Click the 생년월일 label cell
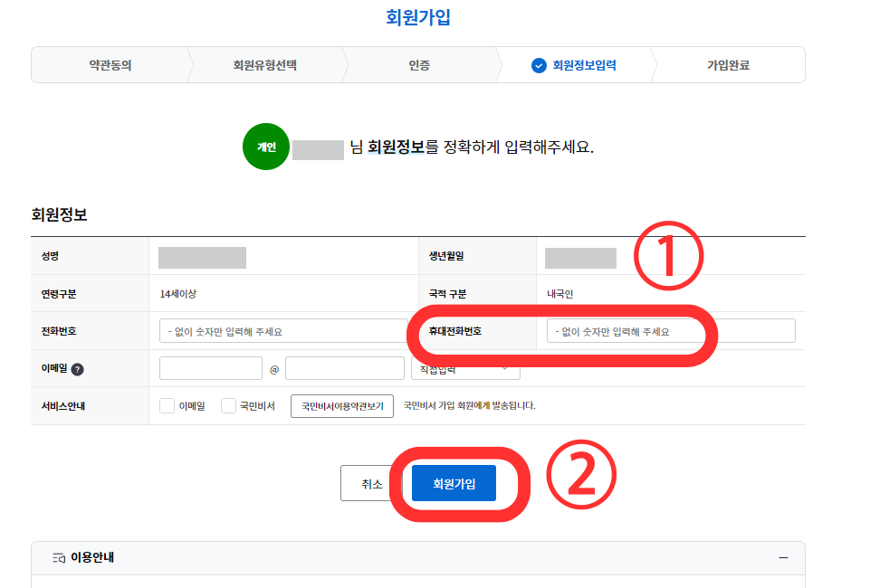Image resolution: width=870 pixels, height=588 pixels. 477,256
